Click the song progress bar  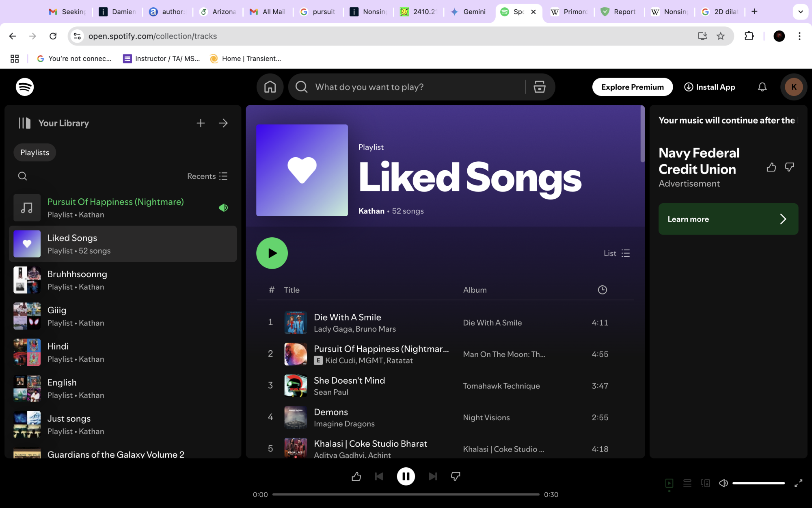406,495
